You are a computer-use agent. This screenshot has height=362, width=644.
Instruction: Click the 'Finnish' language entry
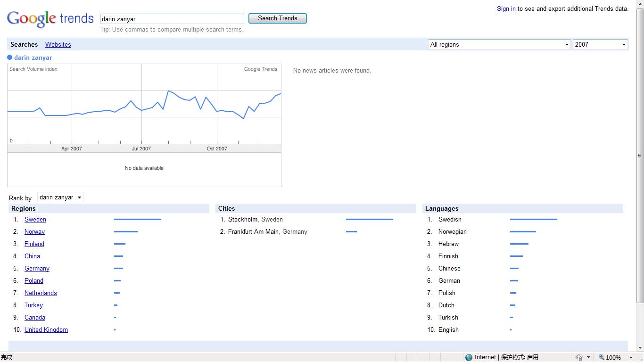(x=448, y=256)
